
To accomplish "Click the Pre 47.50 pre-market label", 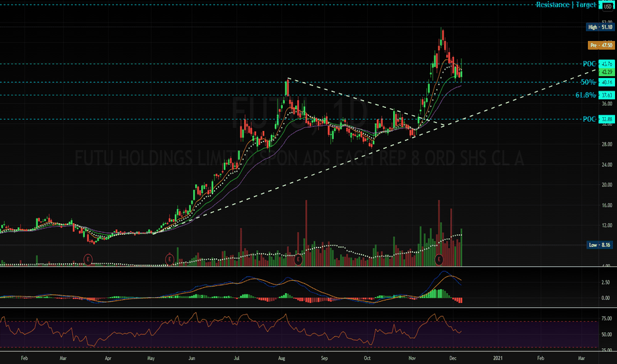I will click(x=601, y=45).
